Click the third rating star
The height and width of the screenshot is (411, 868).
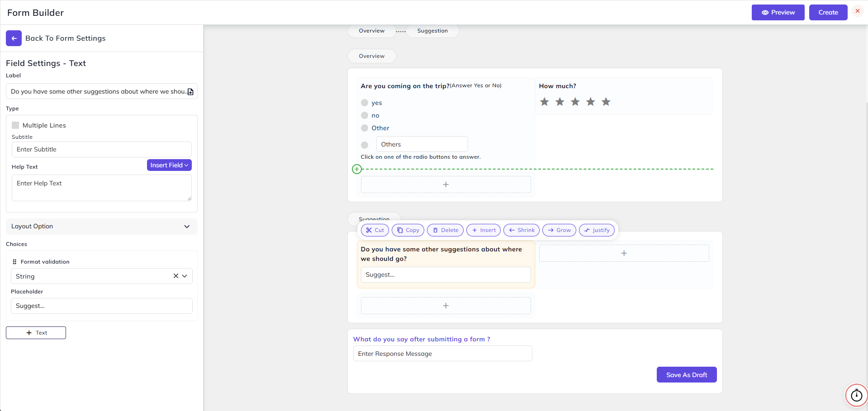(x=575, y=102)
